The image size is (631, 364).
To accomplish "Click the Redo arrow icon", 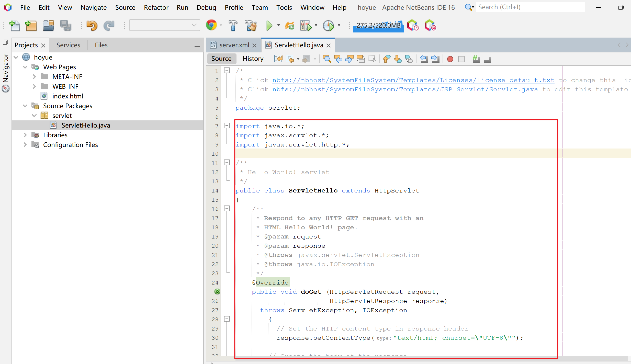I will coord(109,26).
